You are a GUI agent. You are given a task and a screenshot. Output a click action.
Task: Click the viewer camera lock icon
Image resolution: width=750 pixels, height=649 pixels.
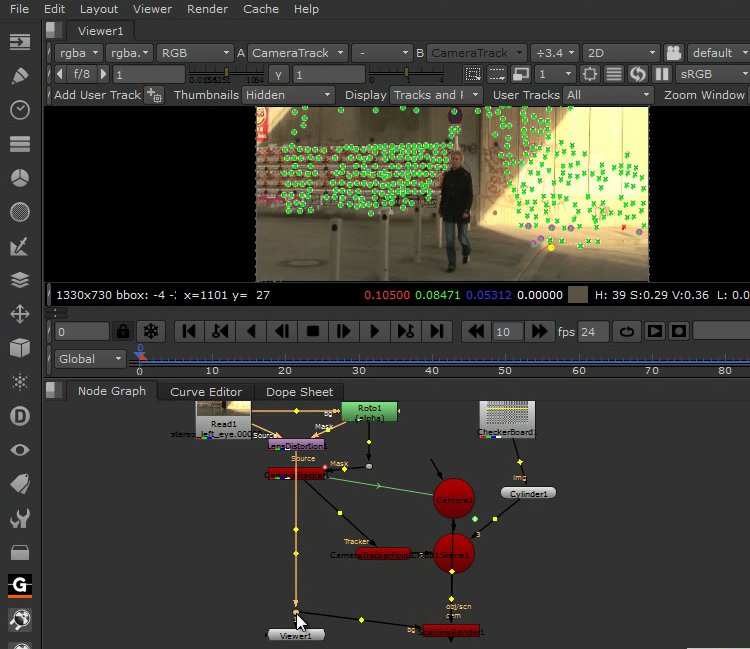[673, 53]
